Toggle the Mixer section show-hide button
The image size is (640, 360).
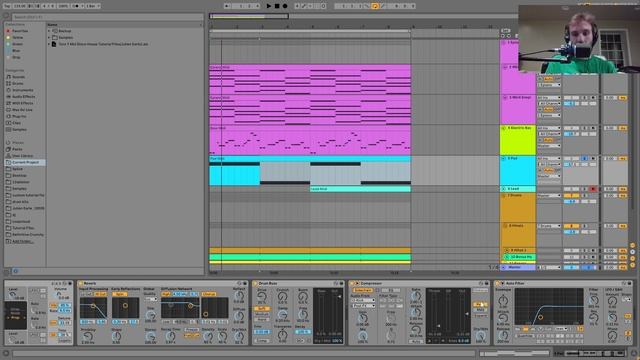[x=633, y=258]
